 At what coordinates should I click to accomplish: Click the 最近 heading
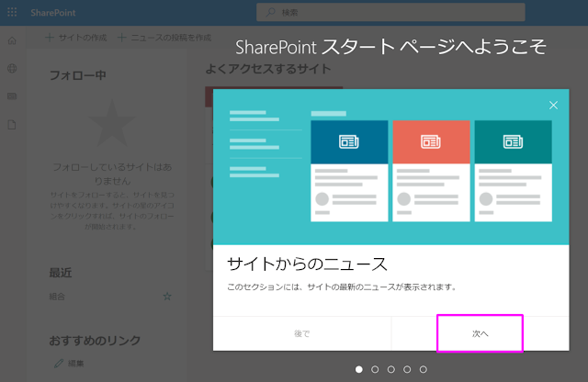(61, 273)
